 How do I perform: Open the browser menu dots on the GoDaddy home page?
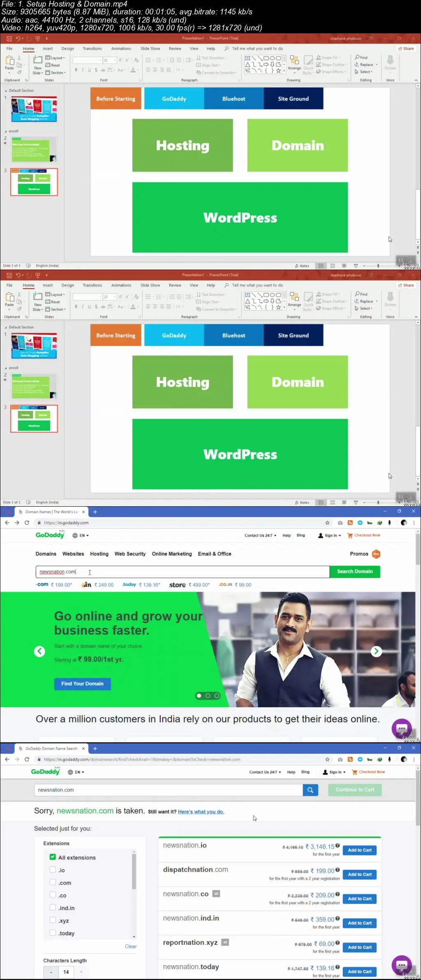pos(414,523)
